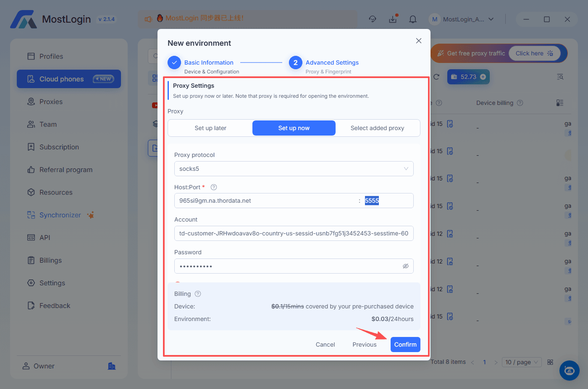Open the 10 / page dropdown
The image size is (588, 389).
pos(522,362)
